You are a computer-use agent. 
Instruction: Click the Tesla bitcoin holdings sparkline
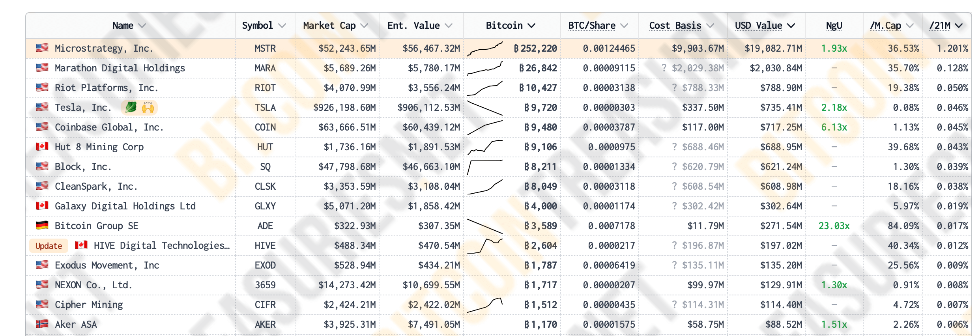485,108
